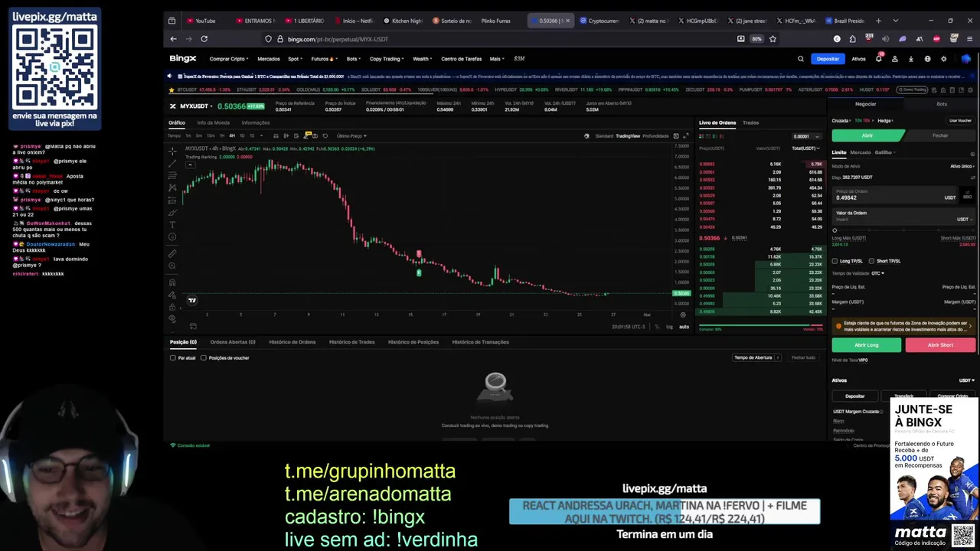Toggle the log scale on chart
Image resolution: width=980 pixels, height=551 pixels.
point(669,327)
